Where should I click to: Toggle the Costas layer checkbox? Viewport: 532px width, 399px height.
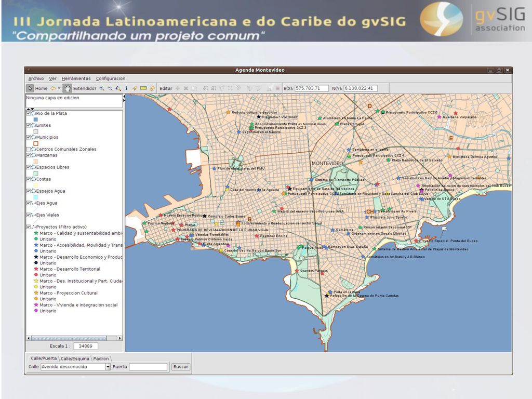29,179
